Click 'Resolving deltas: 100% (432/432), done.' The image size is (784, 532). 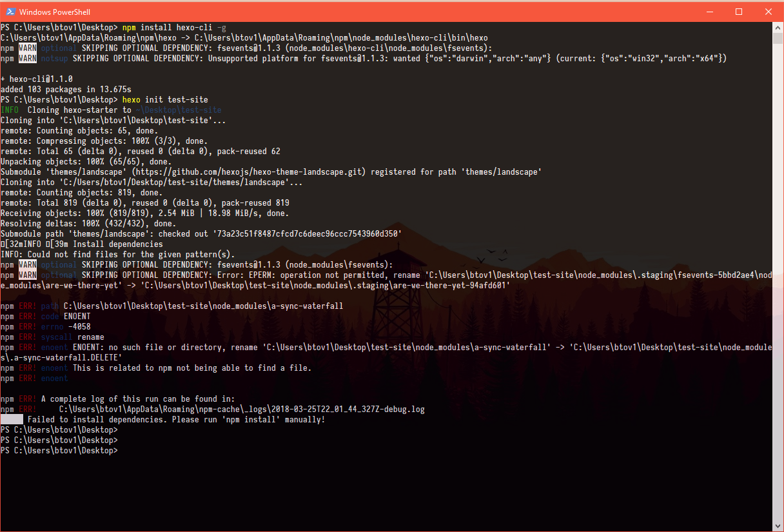coord(88,224)
